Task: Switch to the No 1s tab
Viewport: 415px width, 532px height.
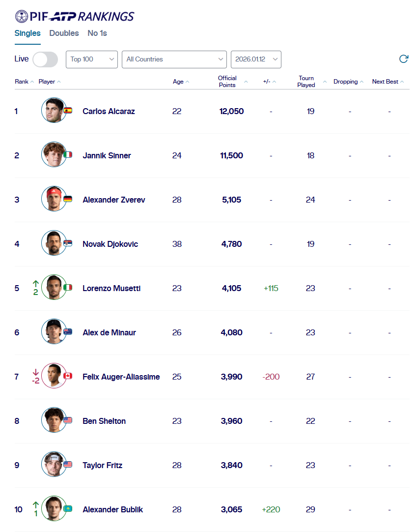Action: click(x=97, y=33)
